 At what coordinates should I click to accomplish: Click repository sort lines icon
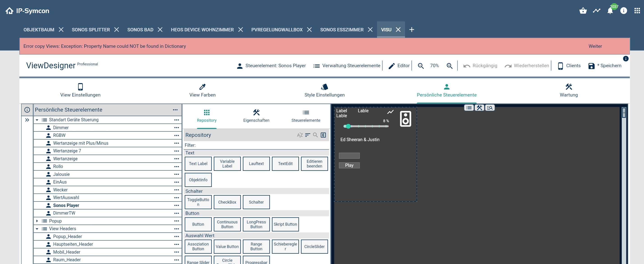click(308, 135)
